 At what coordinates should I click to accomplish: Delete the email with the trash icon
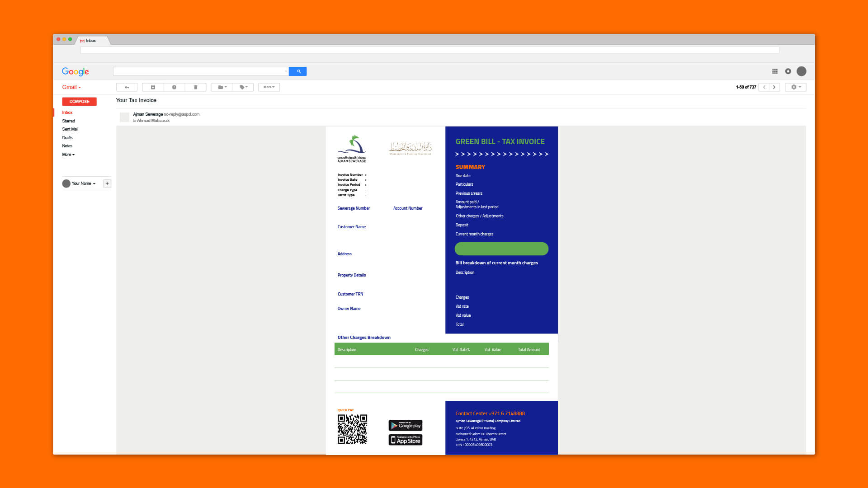click(195, 87)
